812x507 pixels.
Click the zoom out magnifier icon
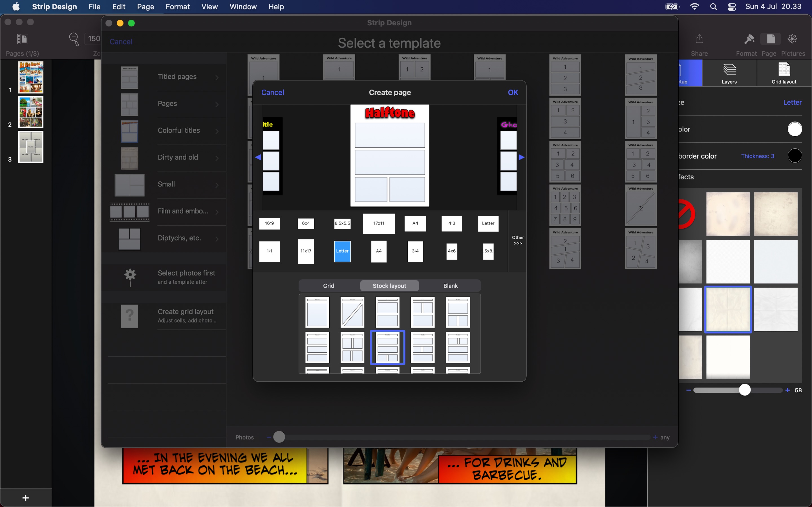tap(74, 39)
